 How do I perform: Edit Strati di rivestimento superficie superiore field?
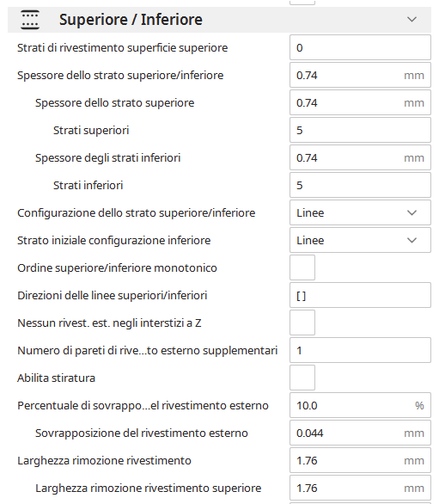(360, 47)
